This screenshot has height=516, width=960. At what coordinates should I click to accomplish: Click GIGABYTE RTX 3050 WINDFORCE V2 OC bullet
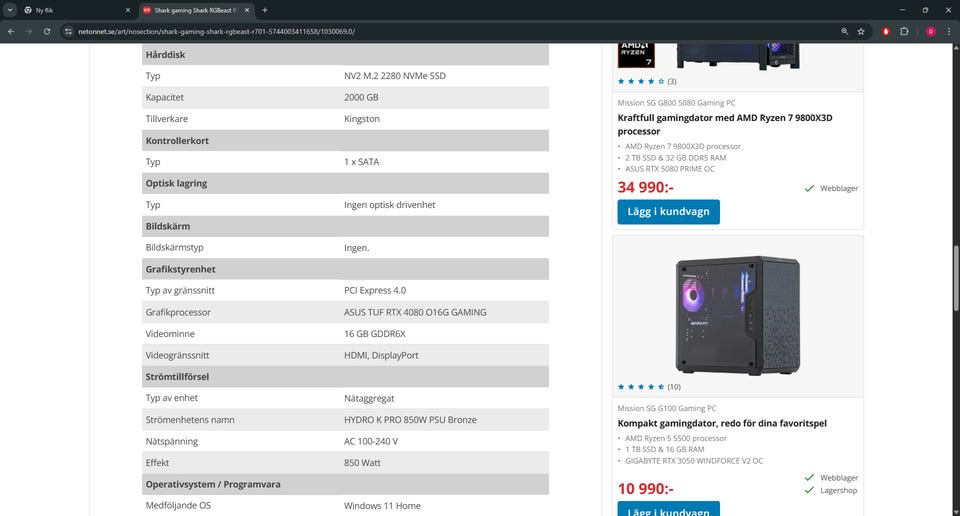pyautogui.click(x=694, y=461)
